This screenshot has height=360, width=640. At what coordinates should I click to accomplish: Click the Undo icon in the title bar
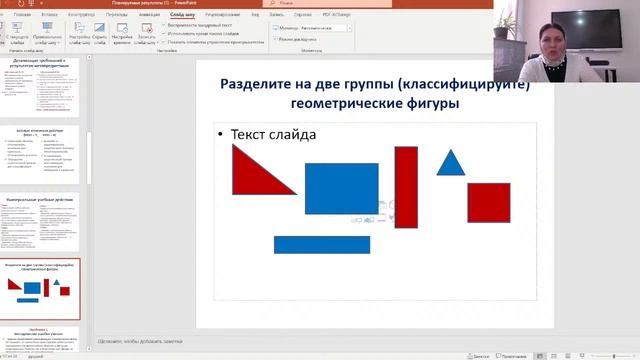(21, 3)
